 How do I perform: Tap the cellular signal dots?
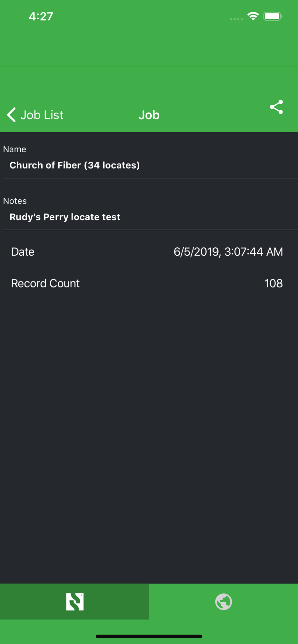[x=236, y=19]
